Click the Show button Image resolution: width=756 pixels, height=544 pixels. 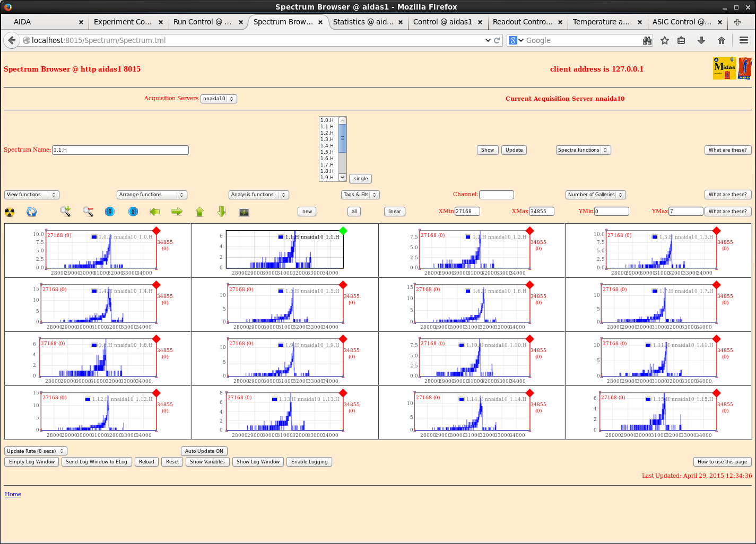click(x=488, y=150)
